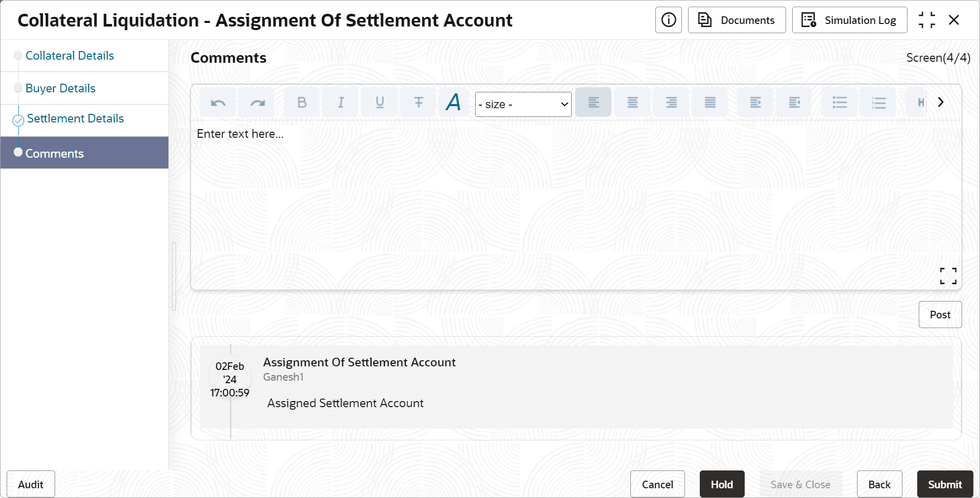This screenshot has height=498, width=980.
Task: Justify the comment text
Action: 710,103
